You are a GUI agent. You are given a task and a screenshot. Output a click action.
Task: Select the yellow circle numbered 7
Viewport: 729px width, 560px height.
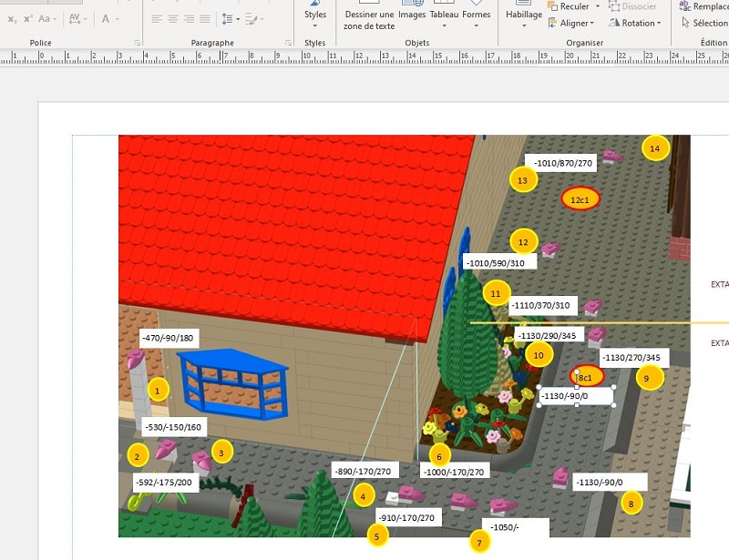pos(479,543)
